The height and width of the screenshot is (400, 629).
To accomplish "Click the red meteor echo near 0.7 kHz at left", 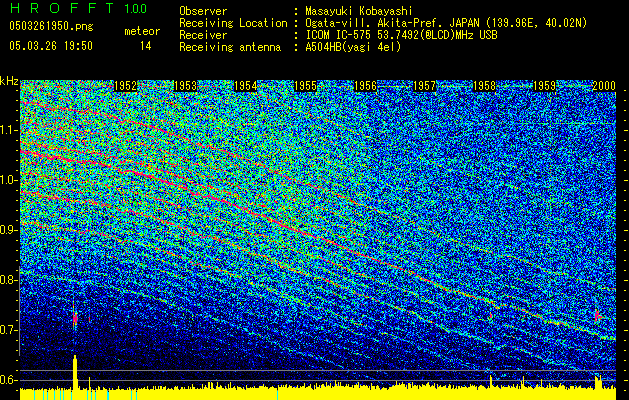I will click(x=75, y=318).
